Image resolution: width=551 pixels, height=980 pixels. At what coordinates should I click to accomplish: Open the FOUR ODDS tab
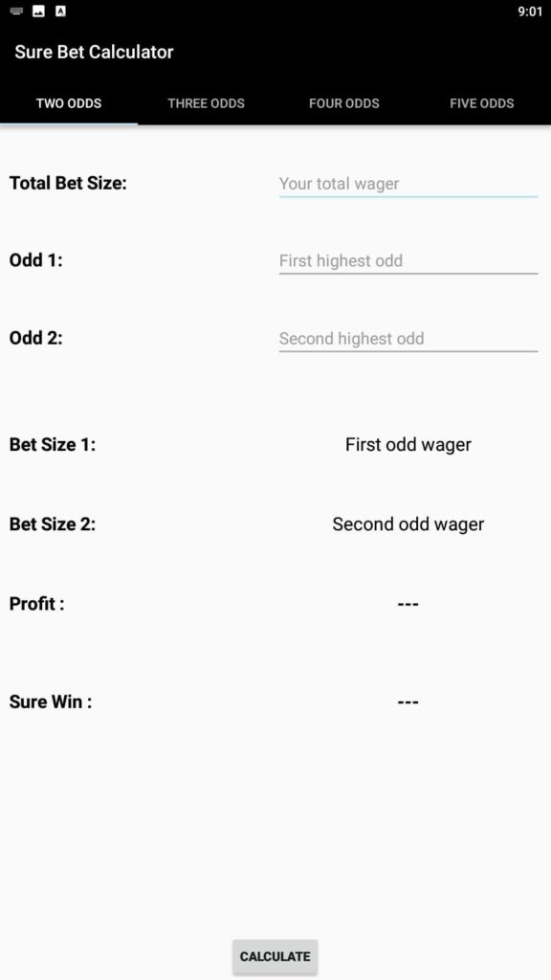344,103
